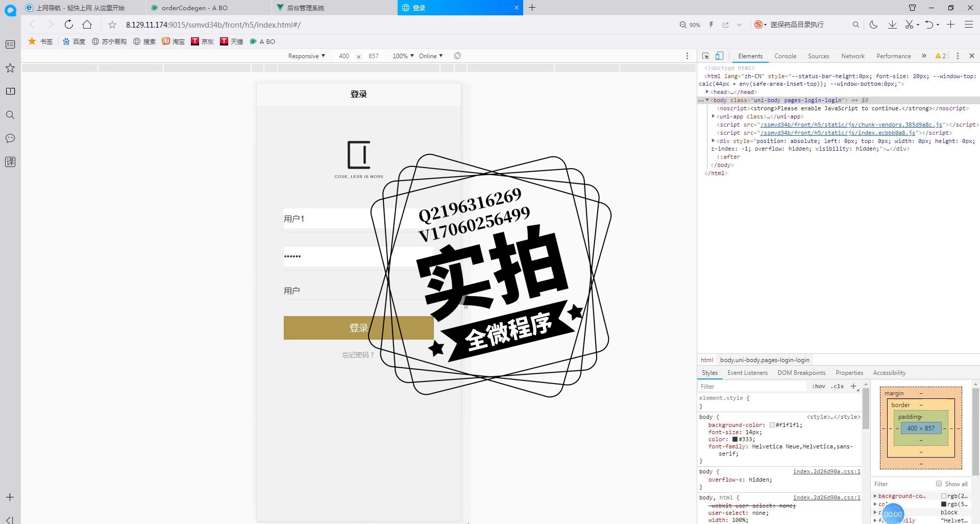
Task: Open 百度 bookmark
Action: tap(74, 41)
